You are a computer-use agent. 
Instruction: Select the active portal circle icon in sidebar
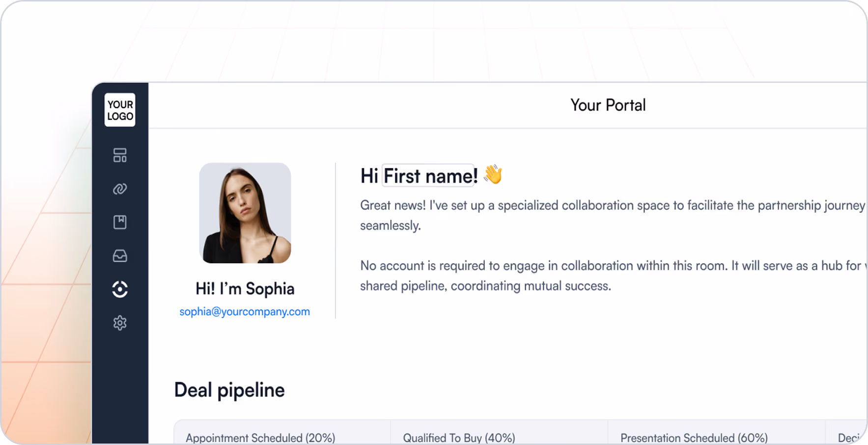(120, 289)
